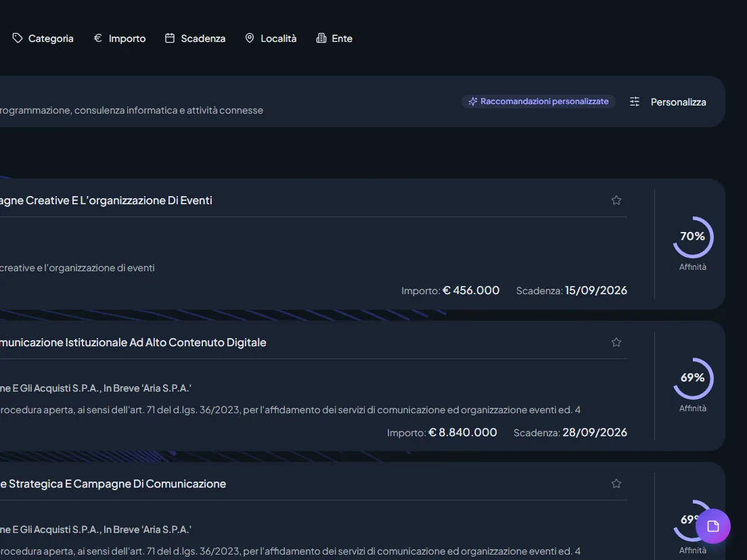Viewport: 747px width, 560px height.
Task: Click the 70% affinity ring
Action: coord(693,237)
